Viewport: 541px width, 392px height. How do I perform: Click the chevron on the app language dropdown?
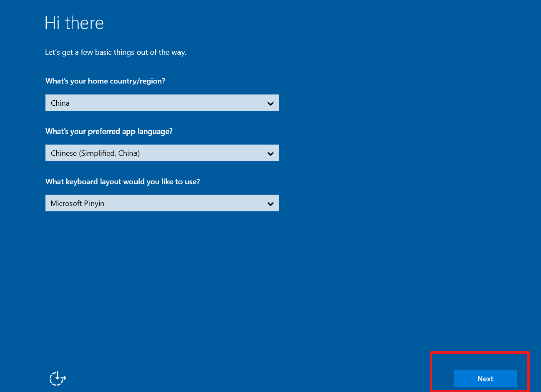pos(272,153)
